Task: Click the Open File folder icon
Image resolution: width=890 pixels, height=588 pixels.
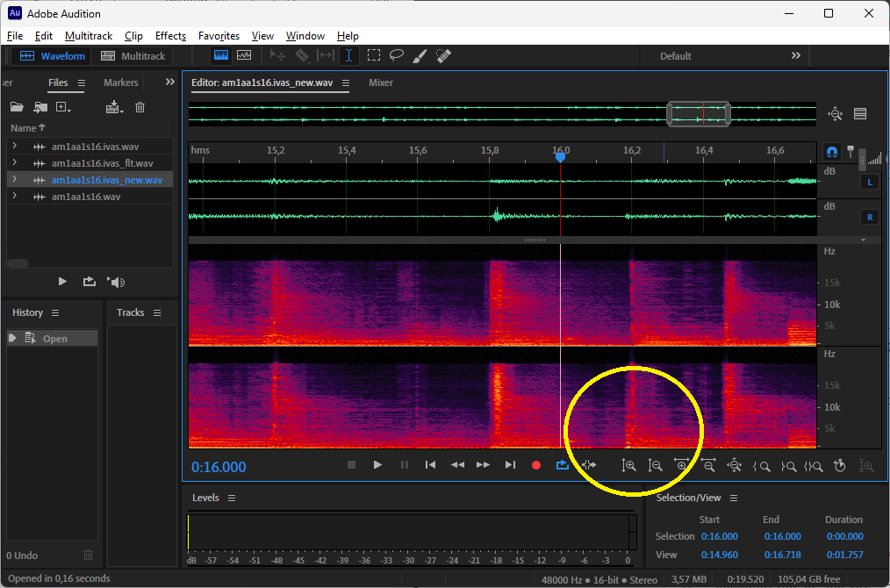Action: click(x=17, y=107)
